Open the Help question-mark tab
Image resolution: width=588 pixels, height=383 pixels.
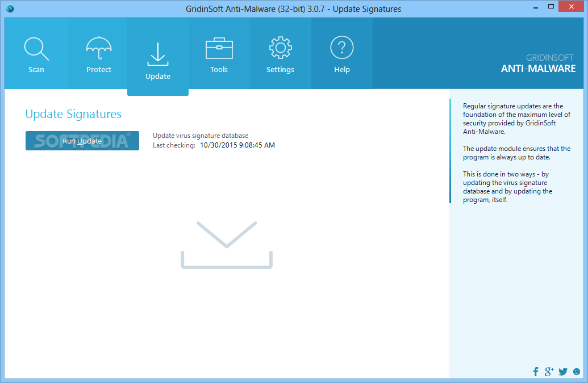(341, 53)
